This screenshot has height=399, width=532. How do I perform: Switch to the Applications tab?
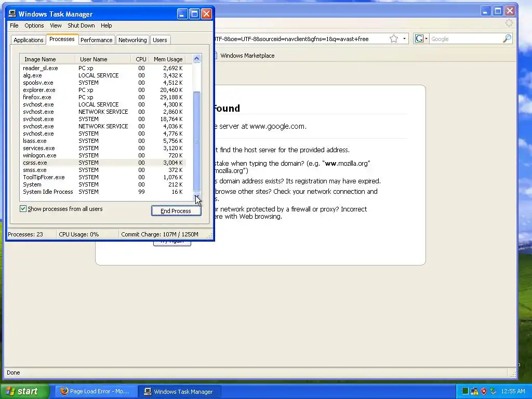click(x=29, y=39)
